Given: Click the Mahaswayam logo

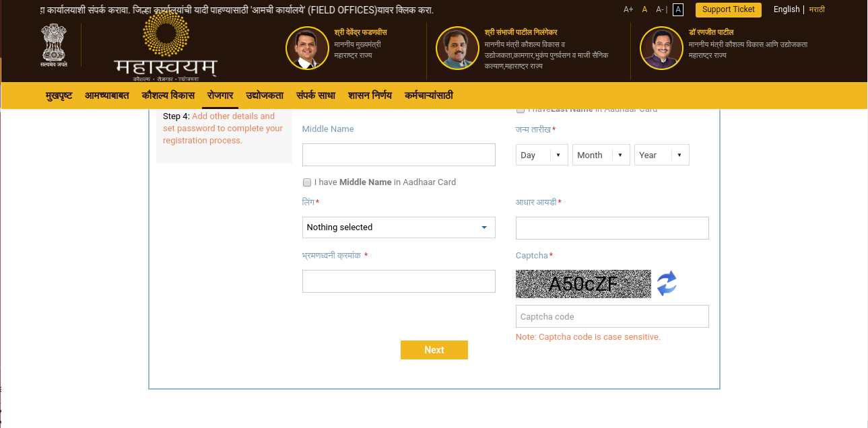Looking at the screenshot, I should tap(166, 48).
